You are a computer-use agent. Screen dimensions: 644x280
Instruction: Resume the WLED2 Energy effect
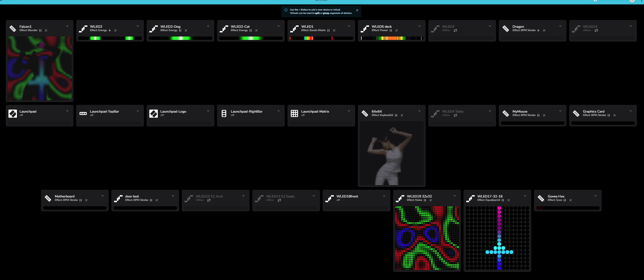click(x=110, y=30)
